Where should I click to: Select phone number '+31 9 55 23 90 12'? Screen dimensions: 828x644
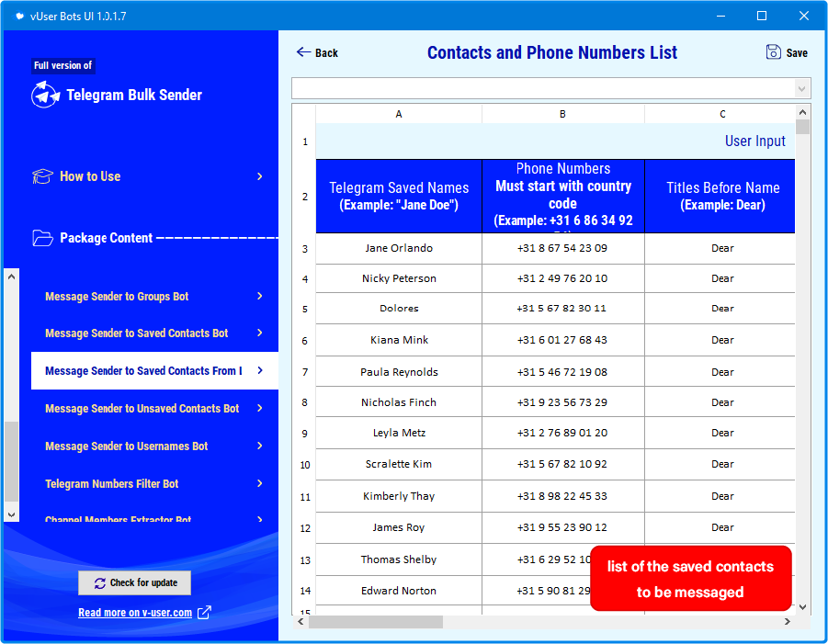click(563, 527)
